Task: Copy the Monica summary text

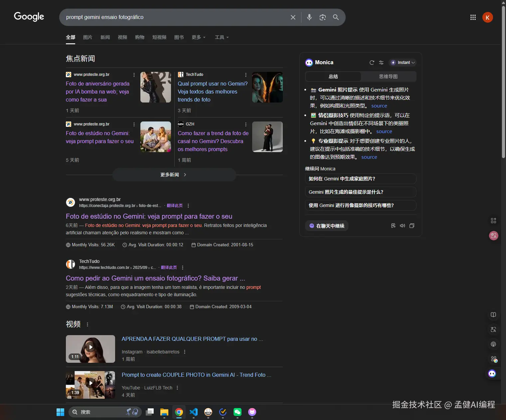Action: click(412, 226)
